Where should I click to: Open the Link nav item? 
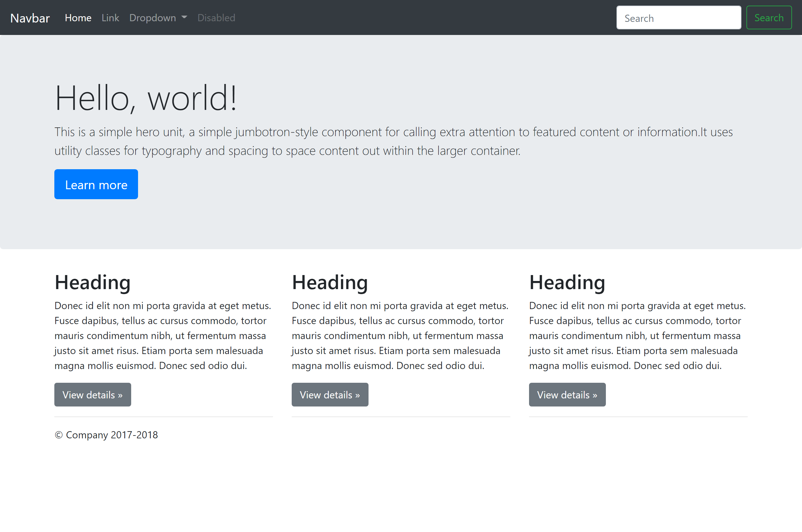[x=110, y=18]
